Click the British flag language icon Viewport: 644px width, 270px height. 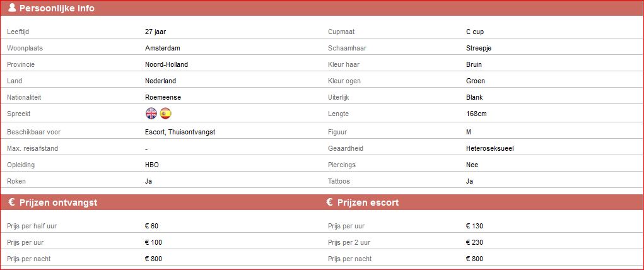(x=151, y=114)
